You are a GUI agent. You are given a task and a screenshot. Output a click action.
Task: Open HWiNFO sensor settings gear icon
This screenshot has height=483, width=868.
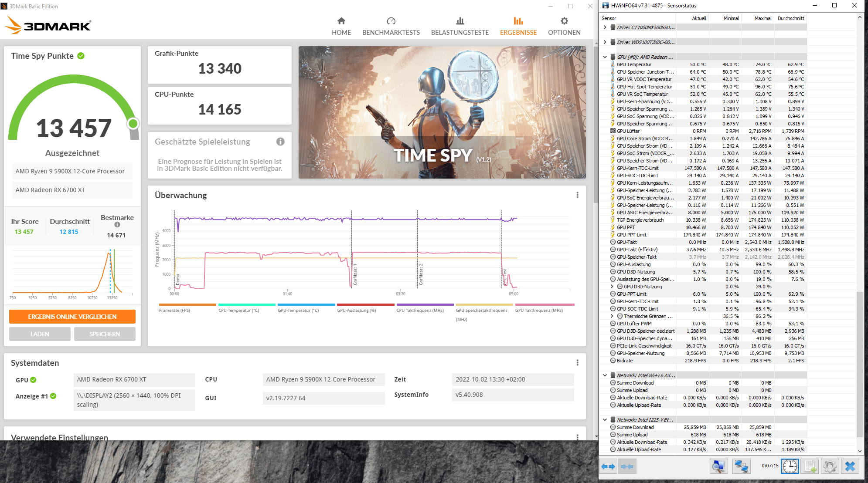coord(830,466)
